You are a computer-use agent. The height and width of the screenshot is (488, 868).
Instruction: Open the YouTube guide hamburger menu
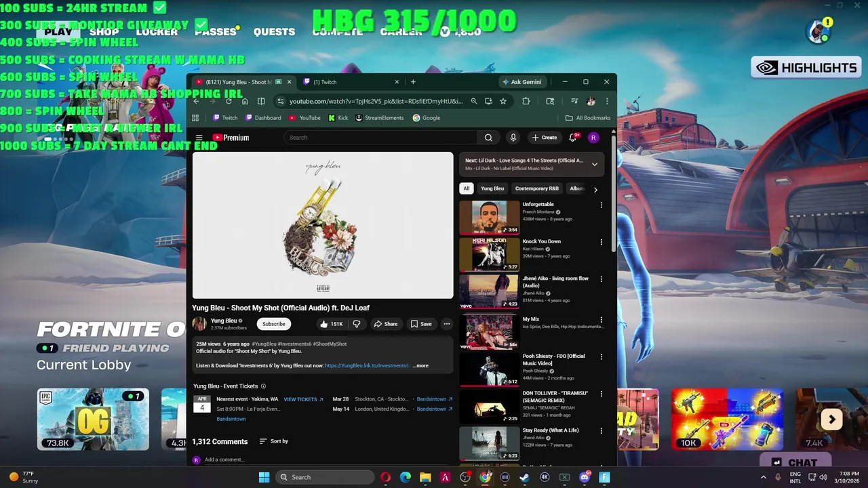coord(199,138)
